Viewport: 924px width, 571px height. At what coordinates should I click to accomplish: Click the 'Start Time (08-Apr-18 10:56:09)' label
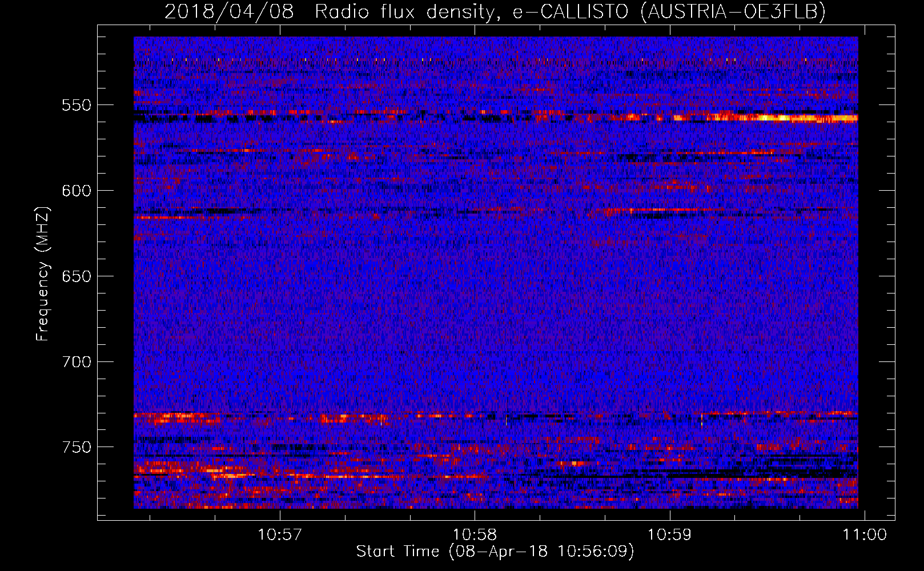(495, 552)
